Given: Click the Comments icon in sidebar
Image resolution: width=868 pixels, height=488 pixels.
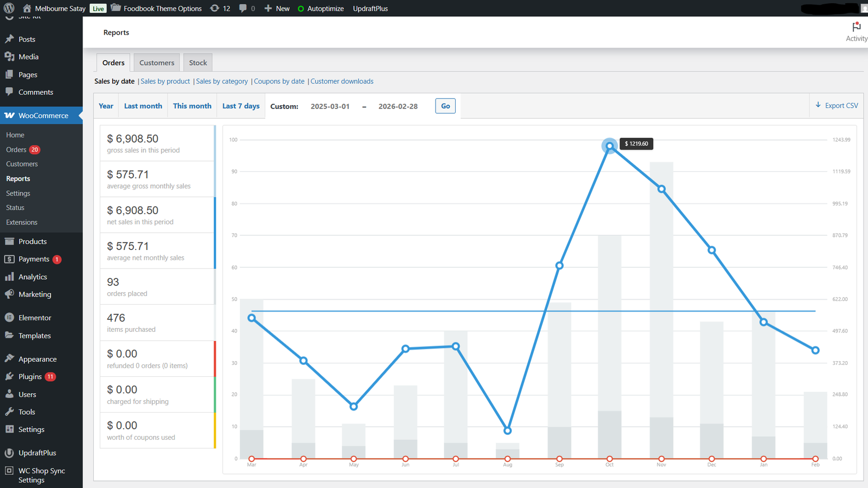Looking at the screenshot, I should (9, 92).
